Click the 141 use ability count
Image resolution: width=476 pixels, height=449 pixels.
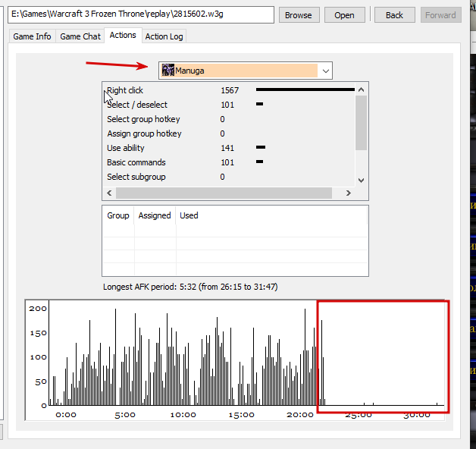(227, 148)
